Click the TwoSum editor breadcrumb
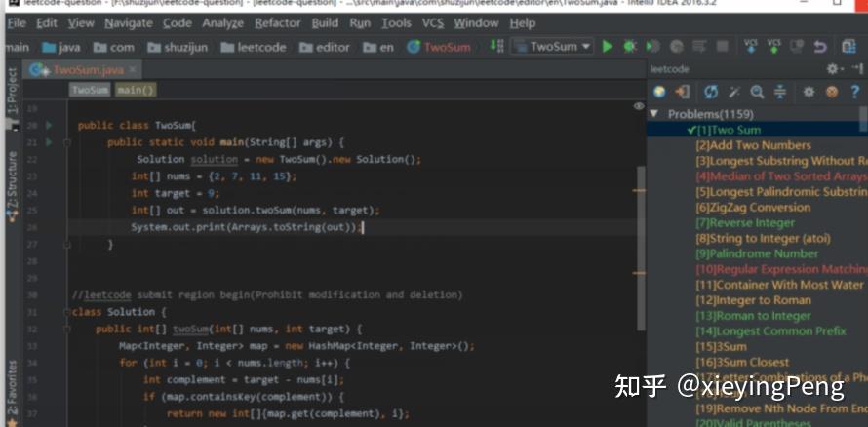The image size is (868, 427). click(90, 90)
